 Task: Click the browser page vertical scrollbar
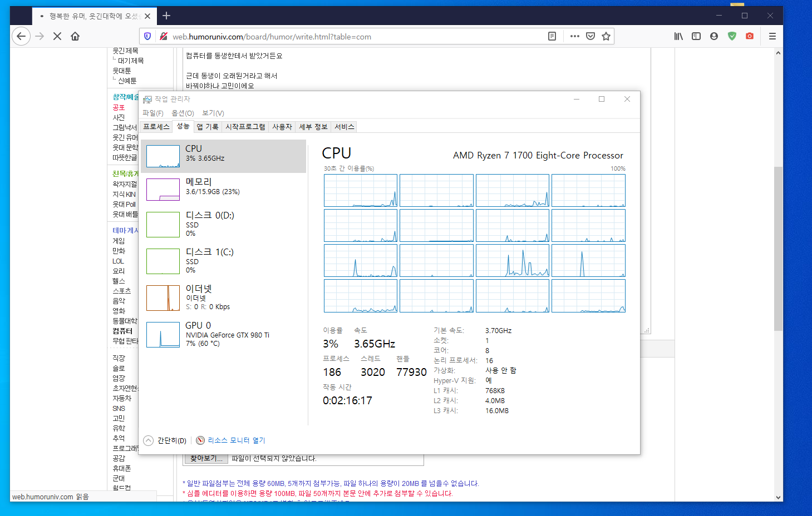coord(778,250)
